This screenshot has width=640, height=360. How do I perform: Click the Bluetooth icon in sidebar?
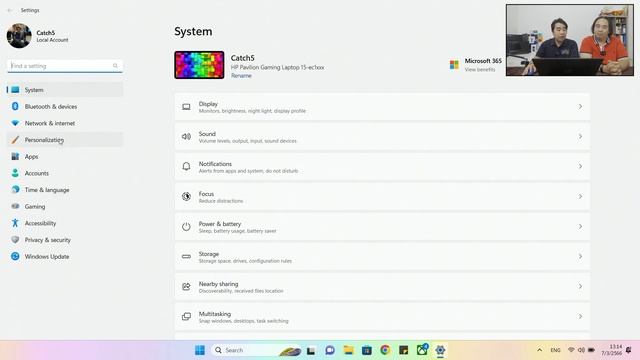point(15,106)
